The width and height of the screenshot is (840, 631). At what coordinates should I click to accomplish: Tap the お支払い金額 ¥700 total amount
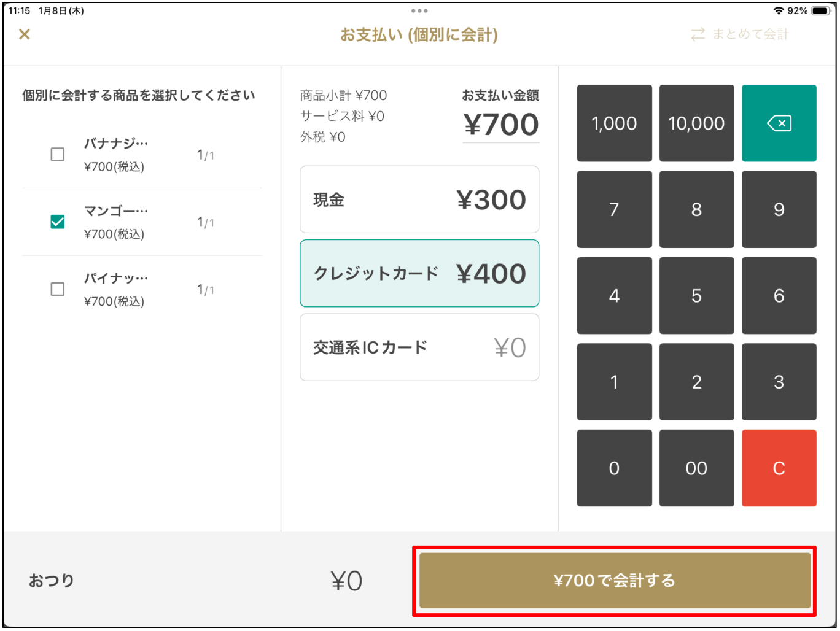(x=501, y=125)
